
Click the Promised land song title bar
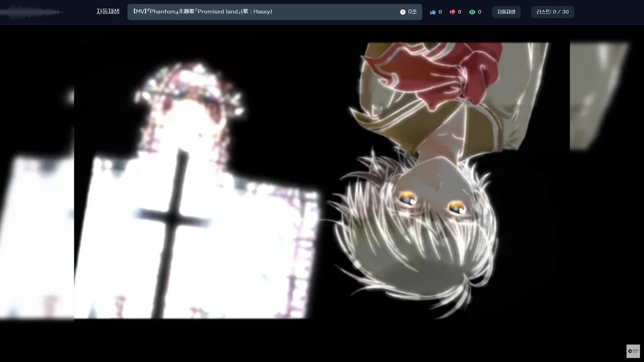click(x=275, y=12)
